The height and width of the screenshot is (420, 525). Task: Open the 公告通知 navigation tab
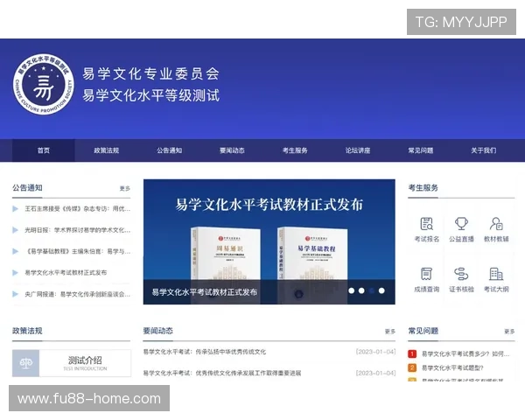[x=170, y=150]
